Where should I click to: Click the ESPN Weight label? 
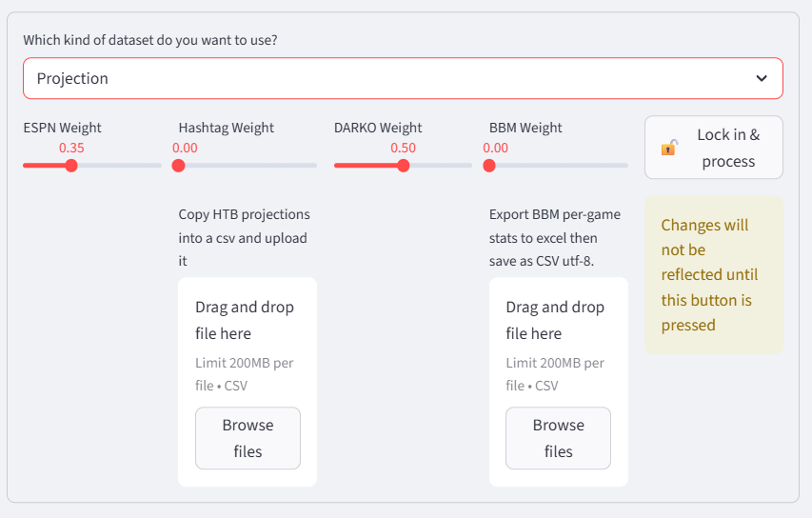tap(62, 128)
